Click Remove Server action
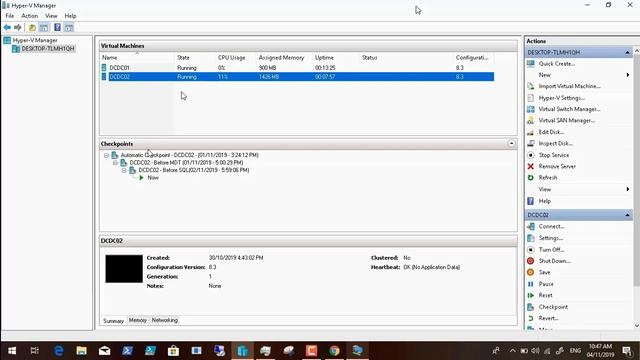640x360 pixels. (557, 166)
